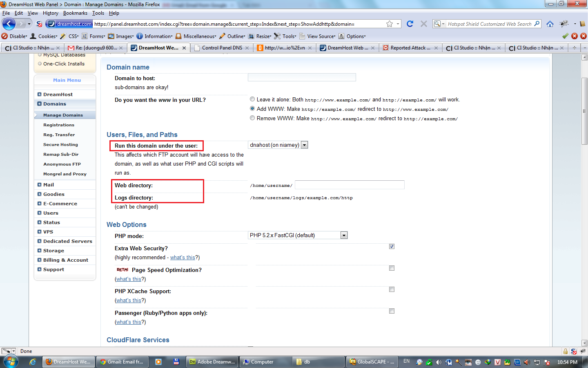Open the Main Menu sidebar link

coord(67,80)
